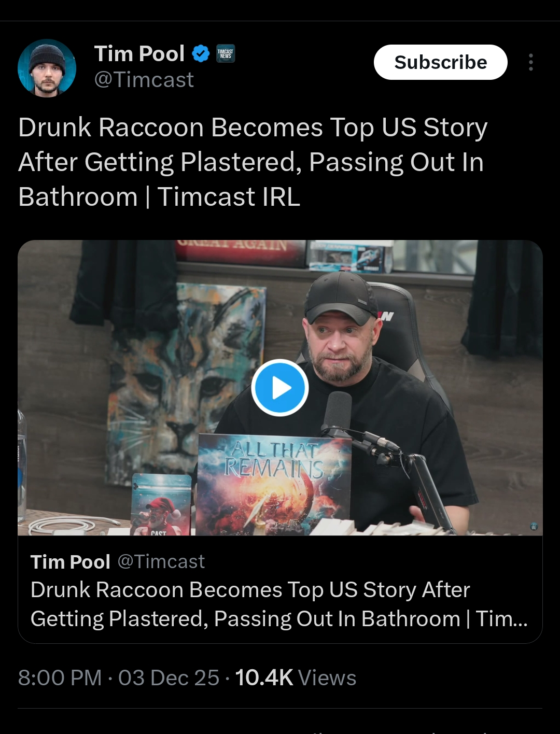
Task: Click the Timcast IRL watermark on video
Action: point(534,527)
